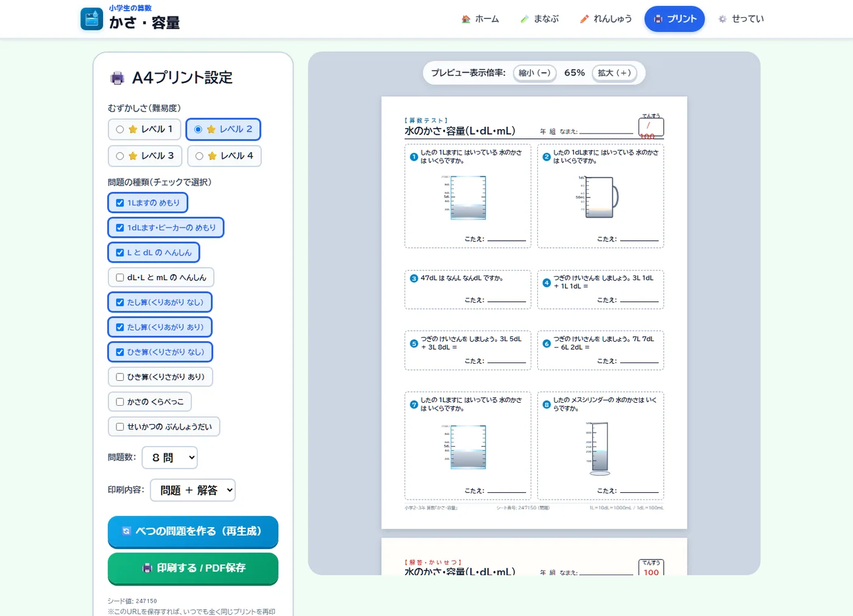
Task: Click the refresh icon on the regenerate button
Action: point(127,531)
